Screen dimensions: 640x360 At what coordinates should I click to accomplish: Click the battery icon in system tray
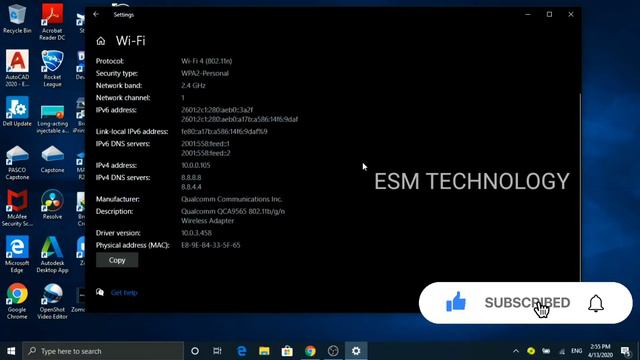546,351
